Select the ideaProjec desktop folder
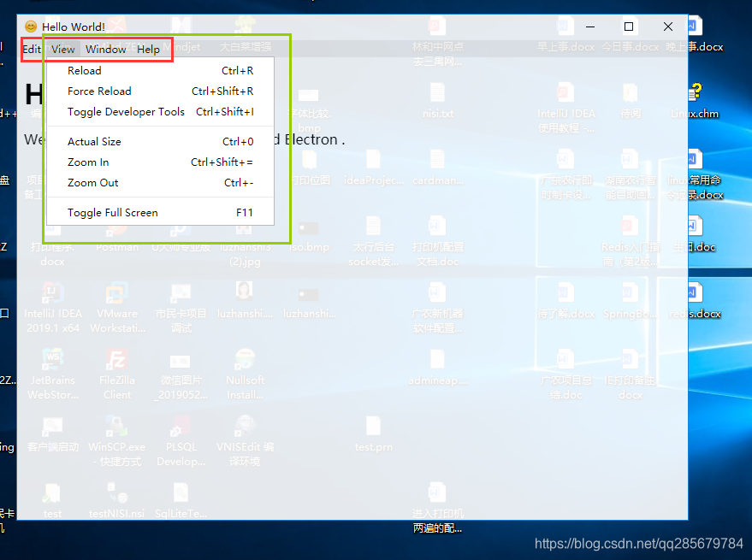The image size is (752, 560). click(373, 167)
